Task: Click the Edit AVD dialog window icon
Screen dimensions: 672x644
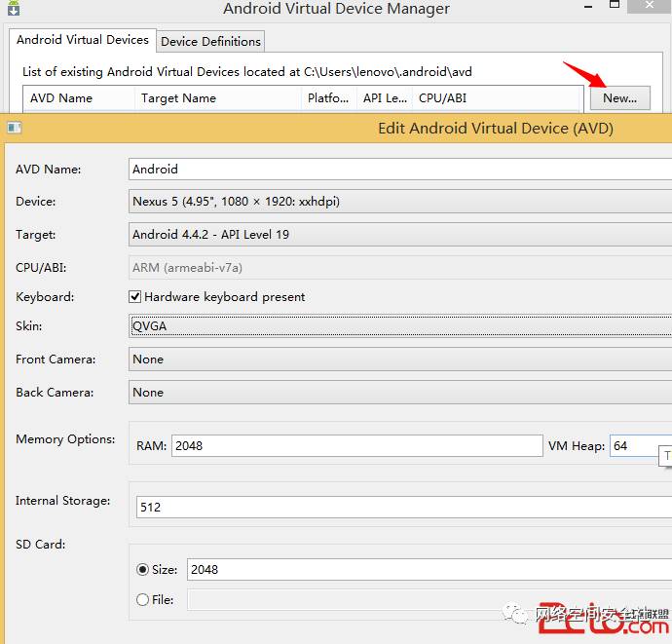Action: (15, 128)
